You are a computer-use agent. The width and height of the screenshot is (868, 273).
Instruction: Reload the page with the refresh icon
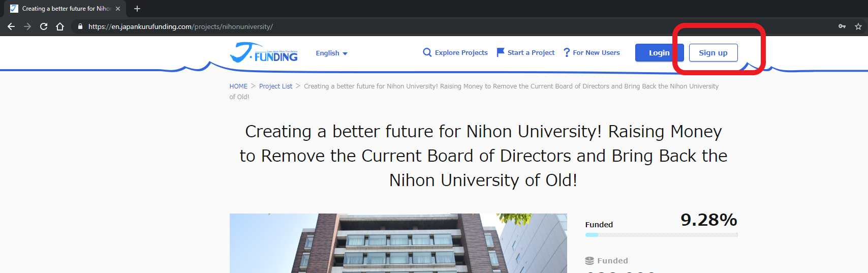click(44, 26)
